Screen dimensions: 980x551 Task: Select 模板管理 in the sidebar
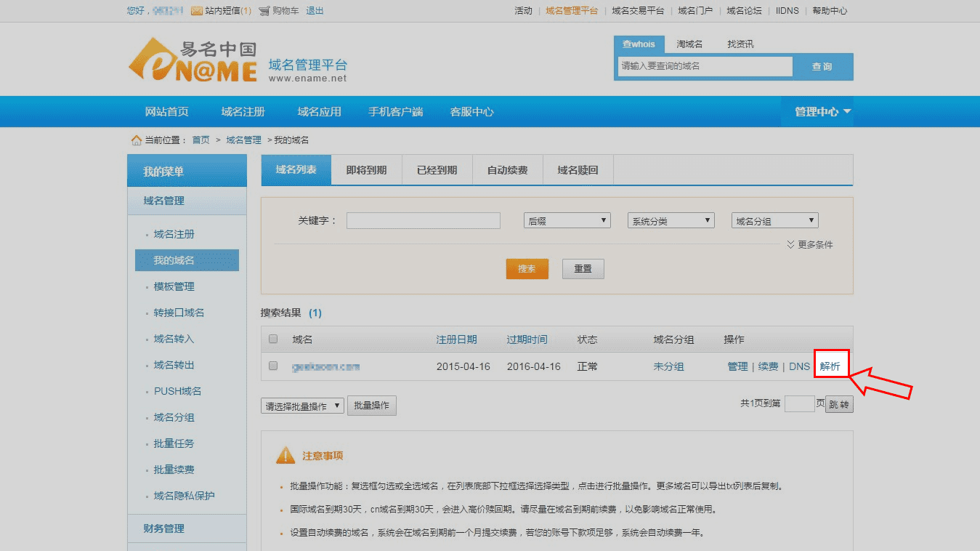click(x=174, y=286)
